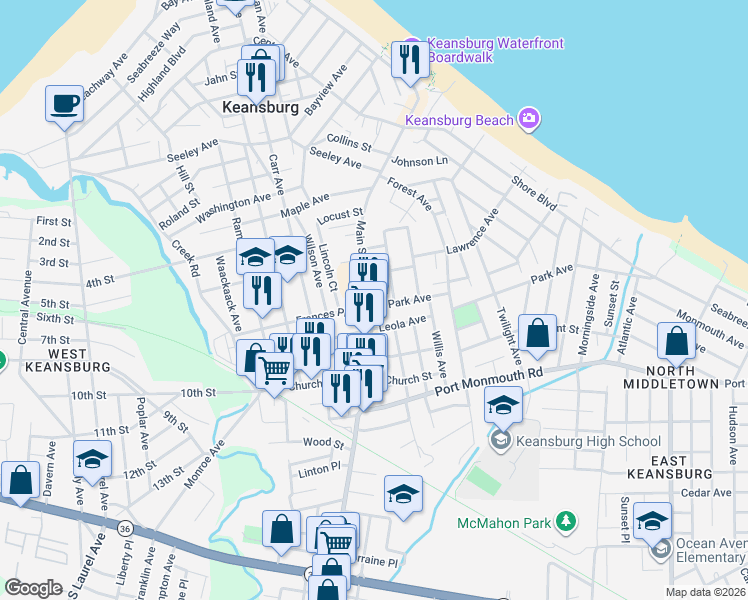
Task: Click the Creek Rd street label
Action: click(x=185, y=258)
